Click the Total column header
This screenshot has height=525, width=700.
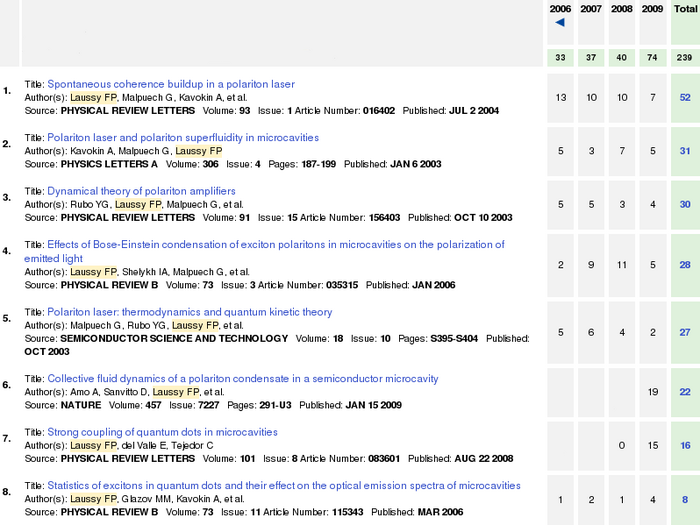coord(685,8)
